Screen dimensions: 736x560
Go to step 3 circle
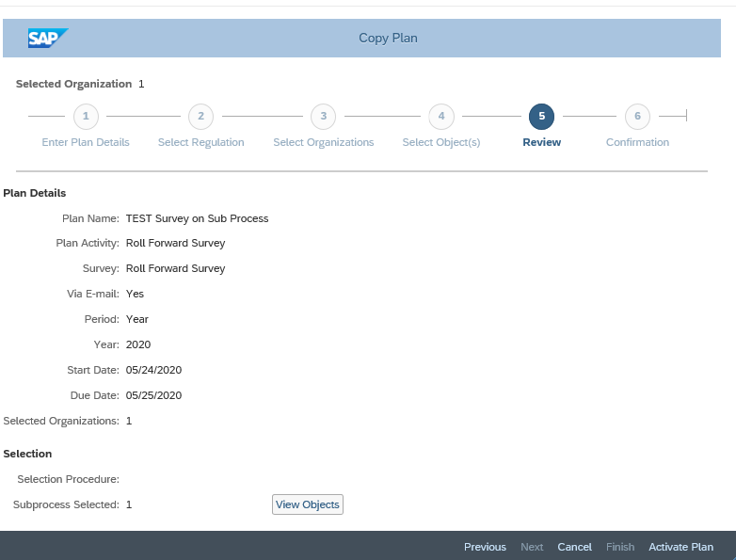324,116
